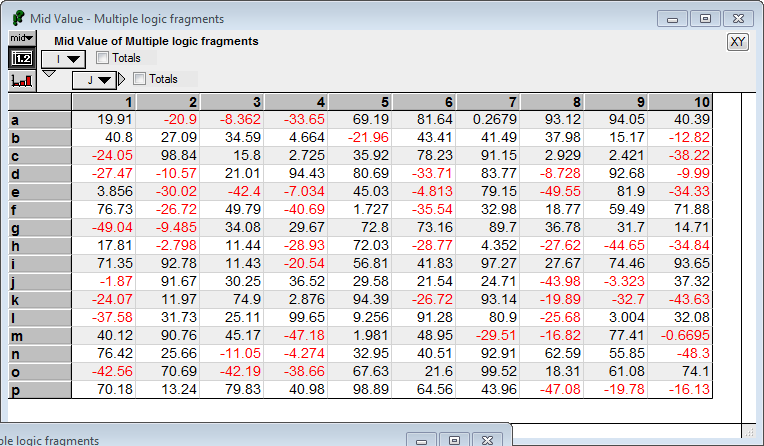Click cell value -8.362

tap(239, 119)
